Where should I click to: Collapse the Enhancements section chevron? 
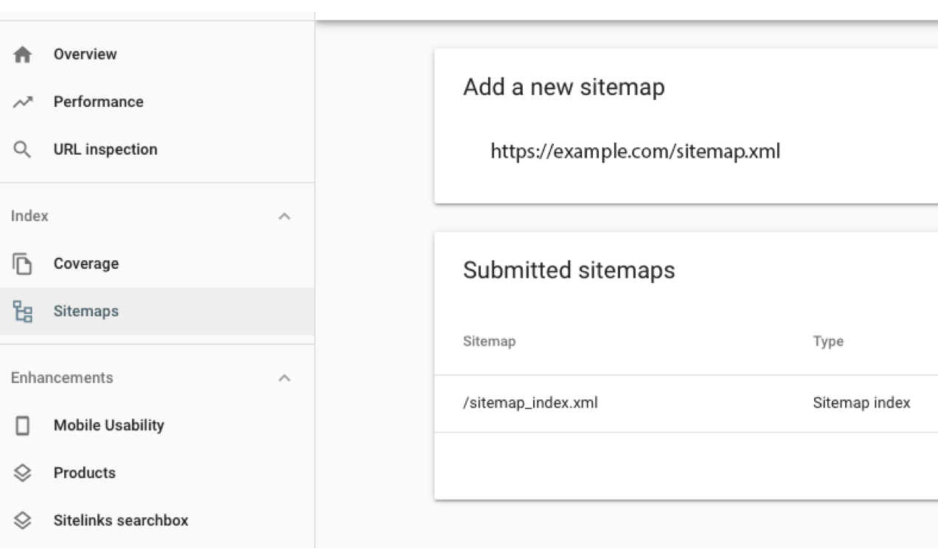pos(284,378)
